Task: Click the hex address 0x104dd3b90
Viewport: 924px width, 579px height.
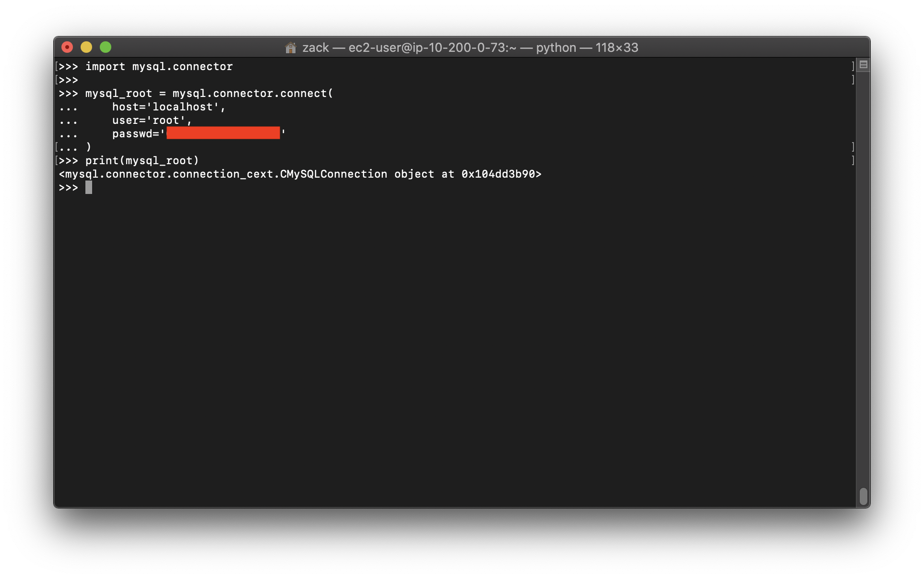Action: (498, 174)
